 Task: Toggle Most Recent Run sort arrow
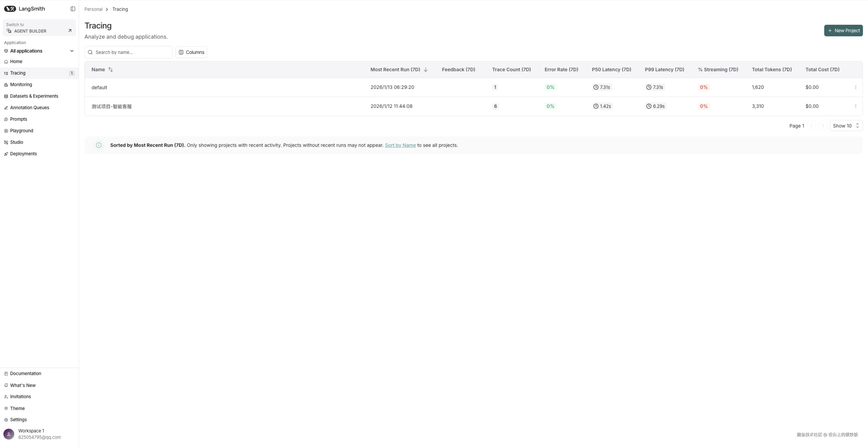(426, 70)
